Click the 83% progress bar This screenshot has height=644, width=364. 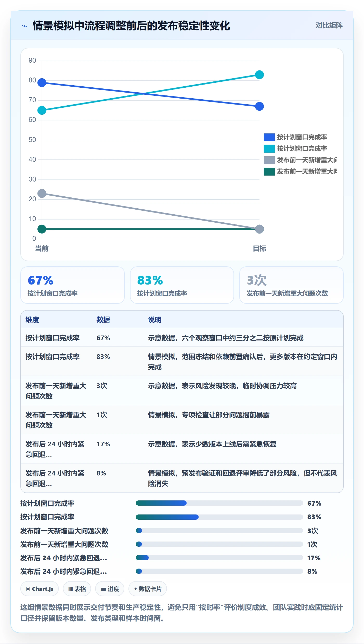click(219, 517)
